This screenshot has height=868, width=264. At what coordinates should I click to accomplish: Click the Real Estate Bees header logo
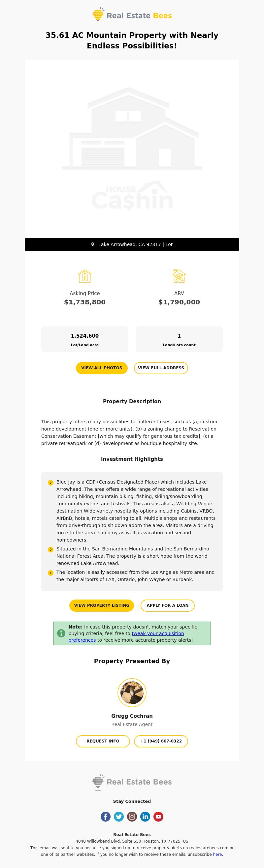pos(132,14)
